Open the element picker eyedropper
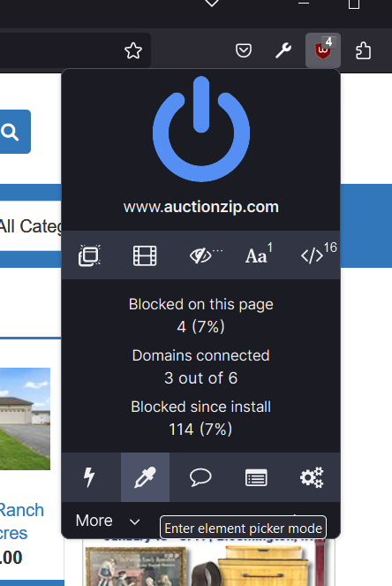Screen dimensions: 392x586 (x=145, y=477)
